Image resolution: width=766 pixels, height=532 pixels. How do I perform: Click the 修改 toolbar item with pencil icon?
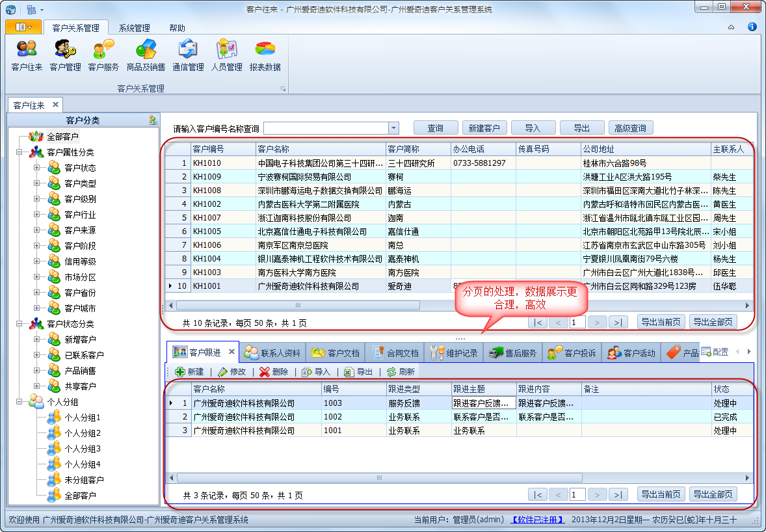click(x=231, y=372)
